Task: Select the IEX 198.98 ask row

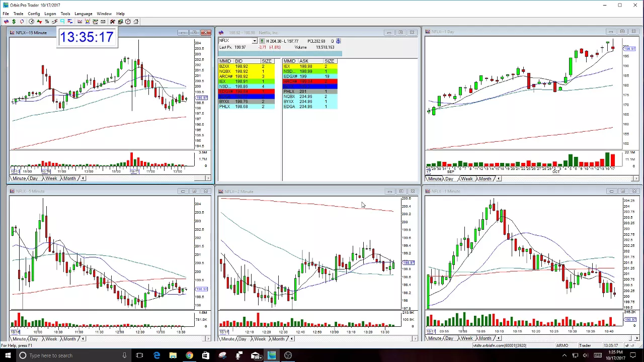Action: (x=310, y=66)
